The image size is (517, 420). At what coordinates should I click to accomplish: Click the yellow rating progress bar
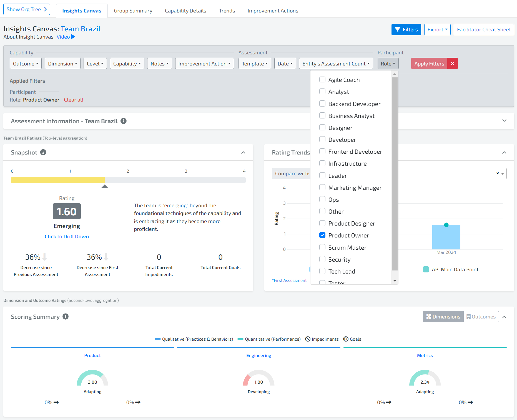point(58,180)
